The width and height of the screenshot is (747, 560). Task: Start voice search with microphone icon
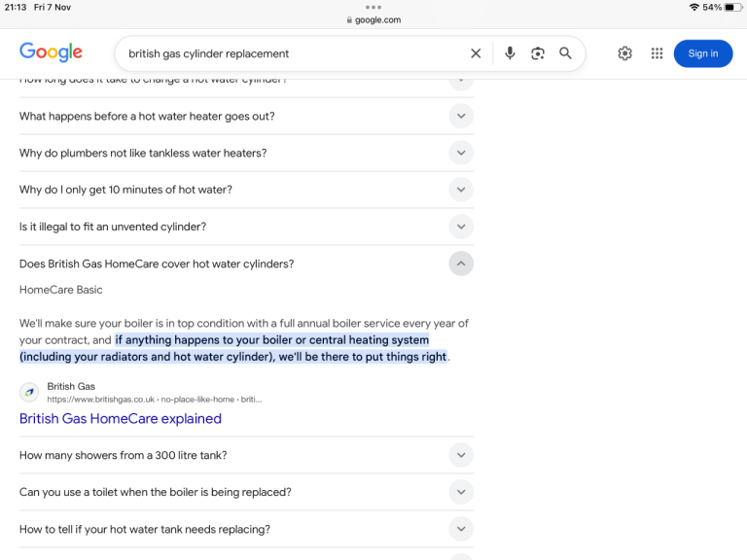point(510,53)
